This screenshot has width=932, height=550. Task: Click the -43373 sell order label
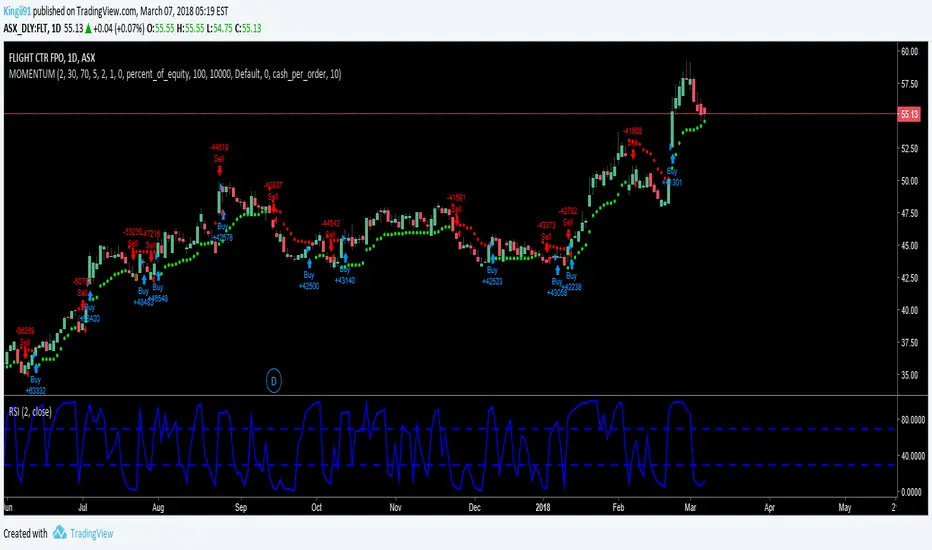(x=546, y=225)
